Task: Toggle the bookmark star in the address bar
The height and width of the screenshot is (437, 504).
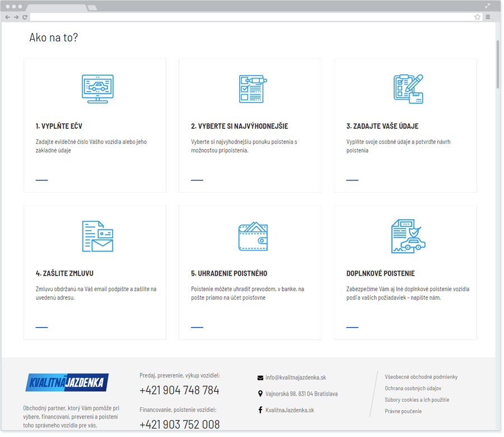Action: click(477, 17)
